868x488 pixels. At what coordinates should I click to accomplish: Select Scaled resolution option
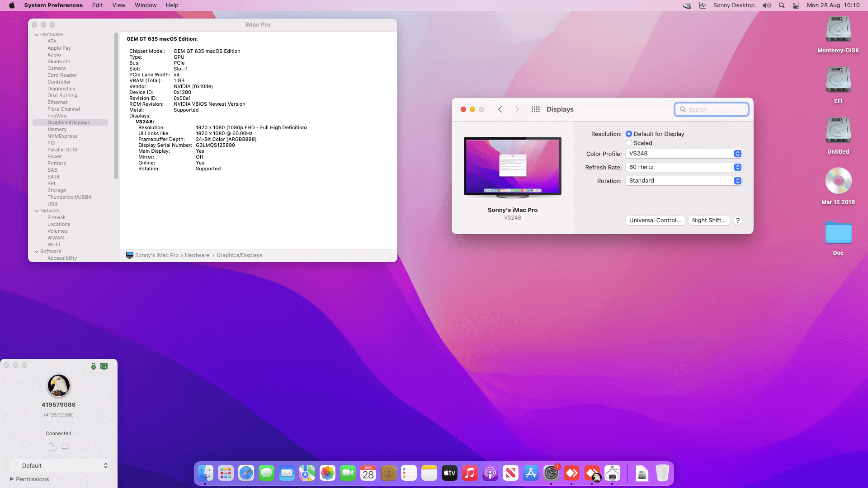[x=629, y=143]
